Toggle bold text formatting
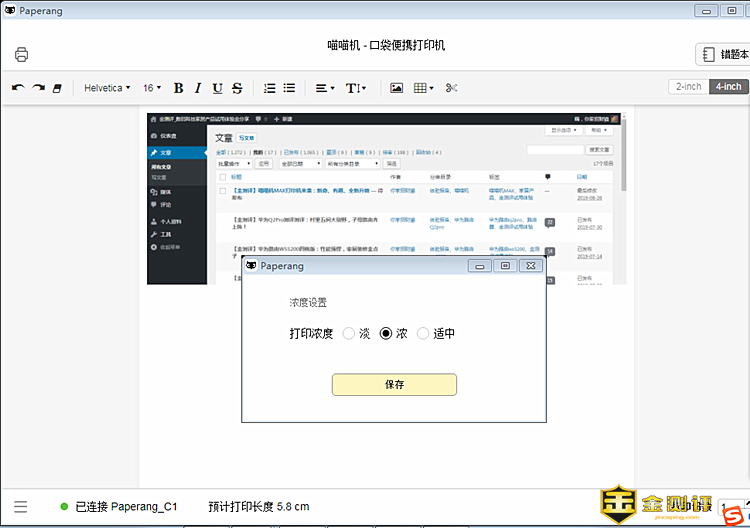Image resolution: width=750 pixels, height=528 pixels. (179, 88)
